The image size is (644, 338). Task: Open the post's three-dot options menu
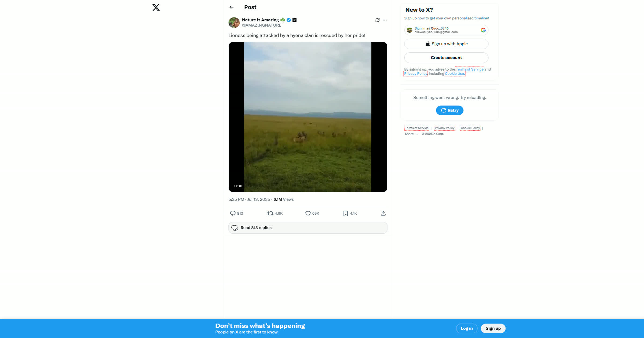[385, 20]
